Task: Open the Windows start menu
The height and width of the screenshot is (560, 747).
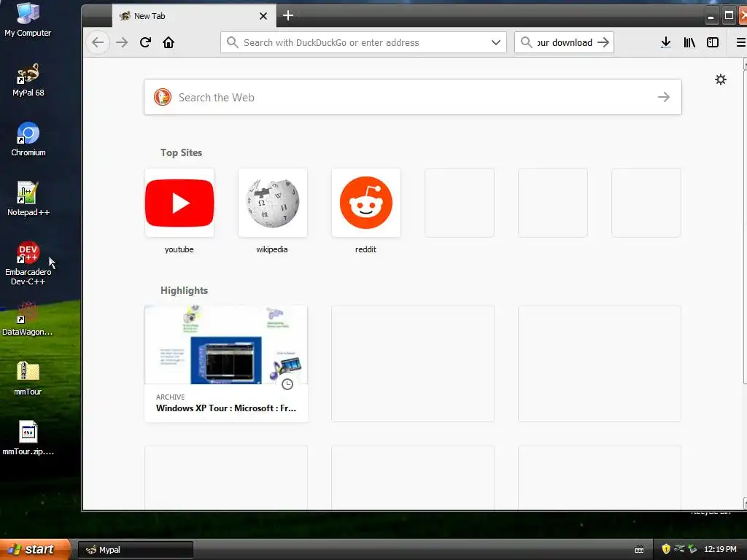Action: coord(34,550)
